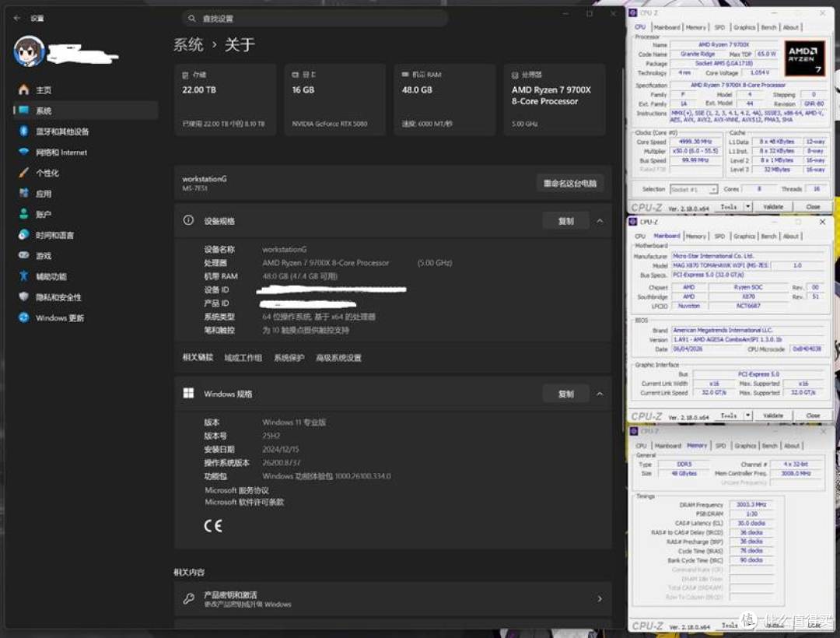Image resolution: width=840 pixels, height=638 pixels.
Task: Click Validate in CPU-Z Mainboard window
Action: (772, 415)
